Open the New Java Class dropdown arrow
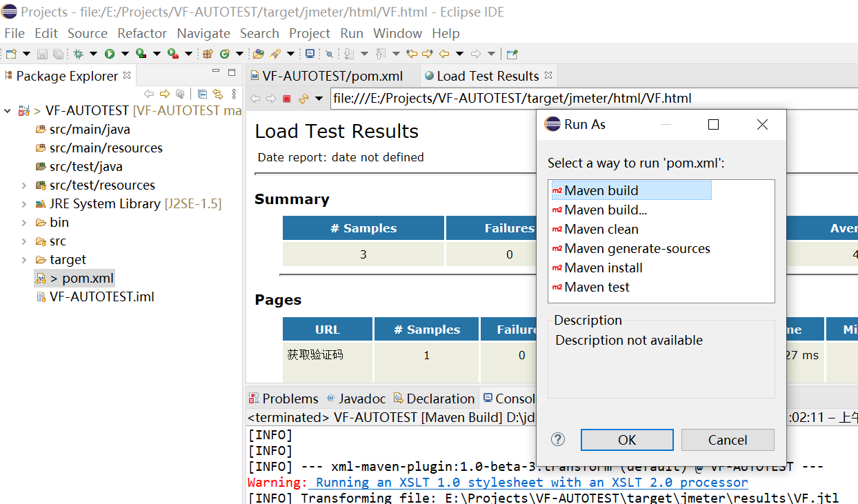This screenshot has height=504, width=858. pos(239,54)
